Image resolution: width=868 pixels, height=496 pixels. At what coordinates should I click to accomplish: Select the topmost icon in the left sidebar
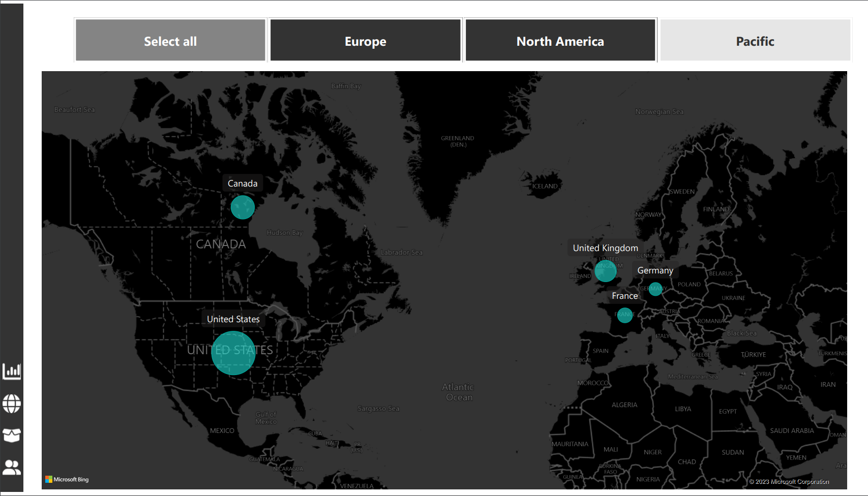point(12,371)
